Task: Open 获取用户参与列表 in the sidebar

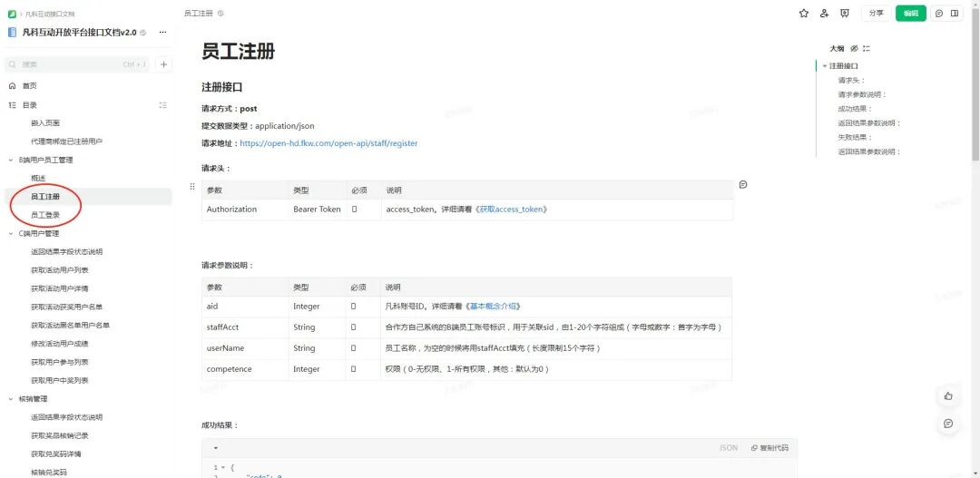Action: coord(59,362)
